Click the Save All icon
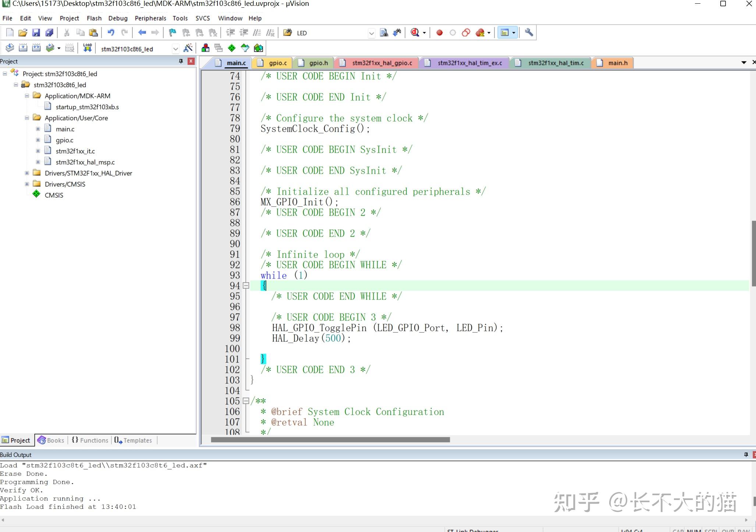Viewport: 756px width, 532px height. coord(49,33)
